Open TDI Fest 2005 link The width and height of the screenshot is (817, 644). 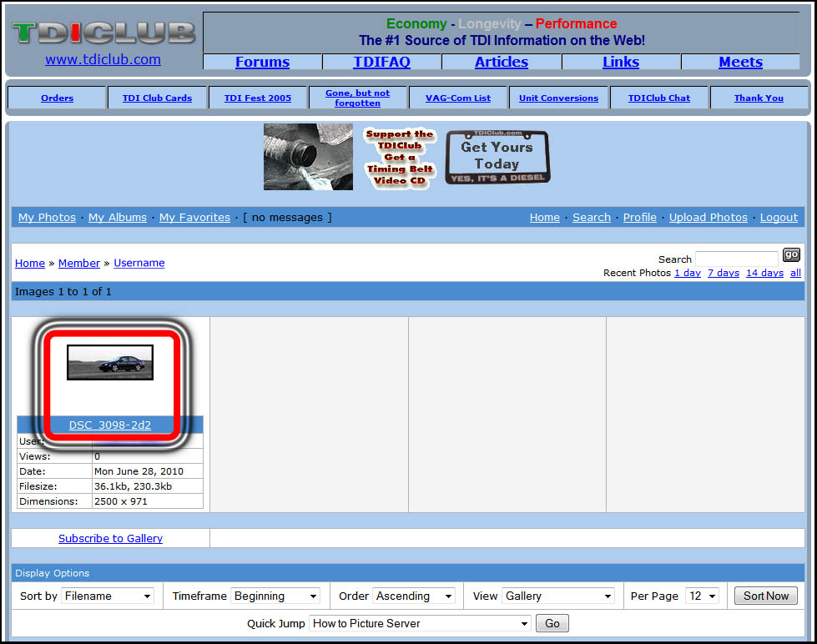coord(257,98)
